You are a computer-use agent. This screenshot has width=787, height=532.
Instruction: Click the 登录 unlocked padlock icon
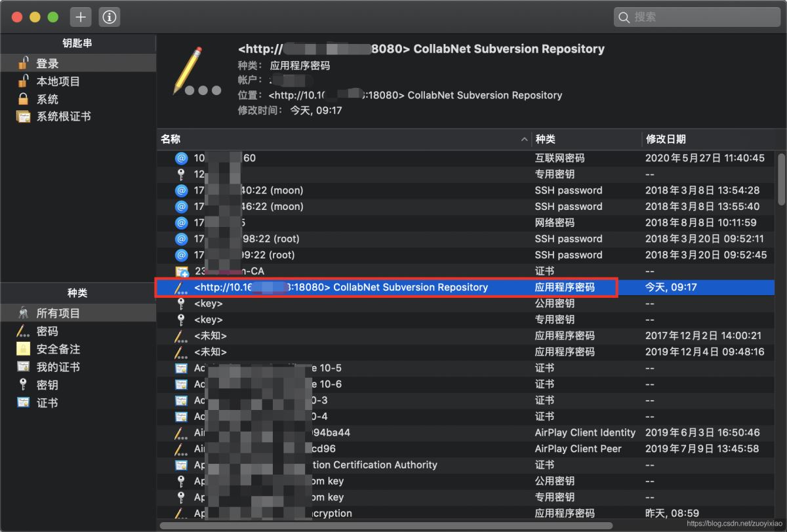[x=24, y=64]
